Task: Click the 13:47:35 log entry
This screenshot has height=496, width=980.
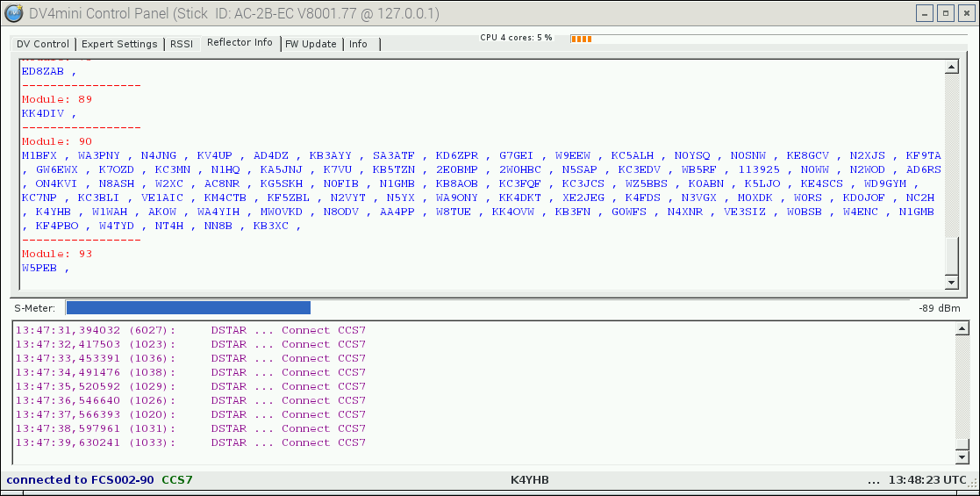Action: (190, 386)
